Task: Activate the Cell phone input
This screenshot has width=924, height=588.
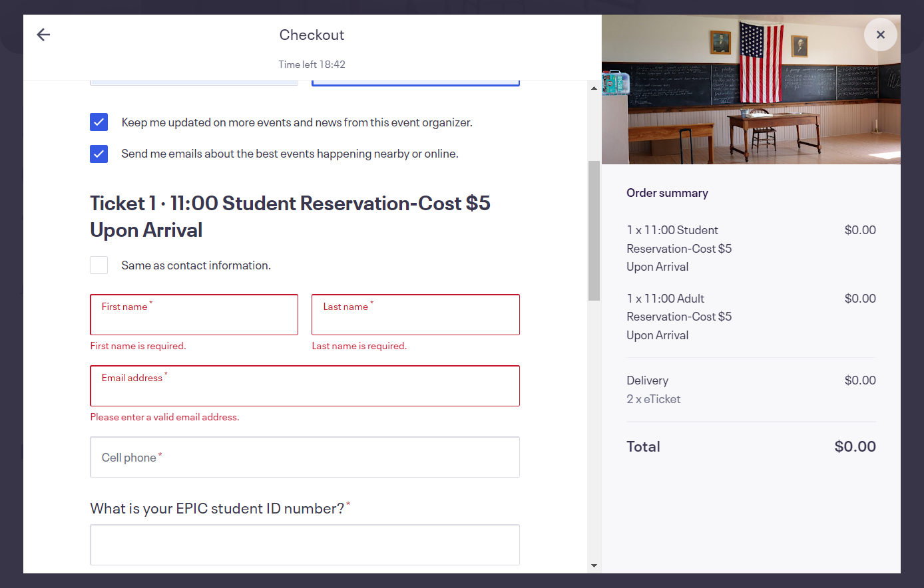Action: coord(305,457)
